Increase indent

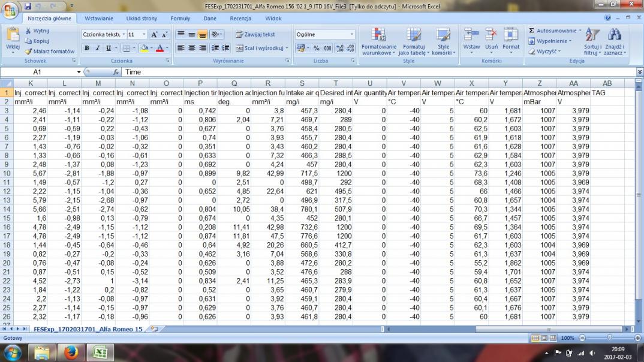225,48
